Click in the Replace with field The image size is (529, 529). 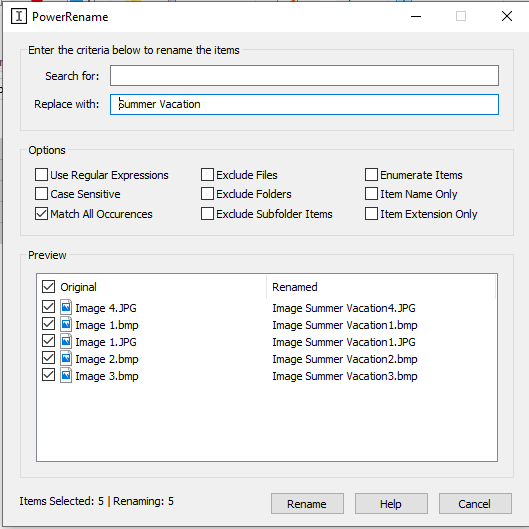(304, 105)
